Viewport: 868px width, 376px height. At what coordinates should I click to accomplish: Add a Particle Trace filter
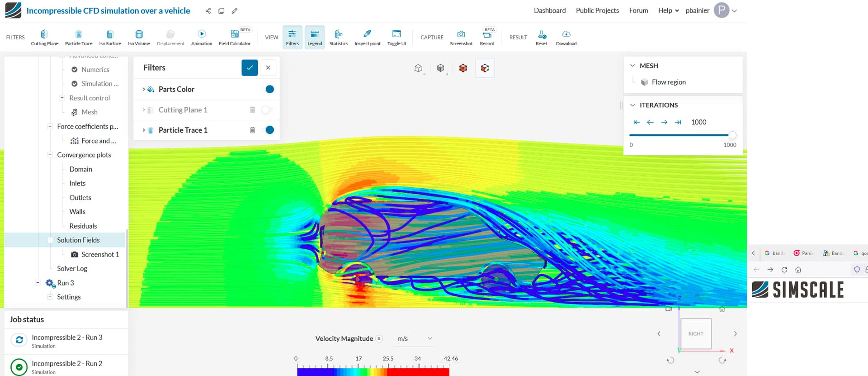click(79, 38)
